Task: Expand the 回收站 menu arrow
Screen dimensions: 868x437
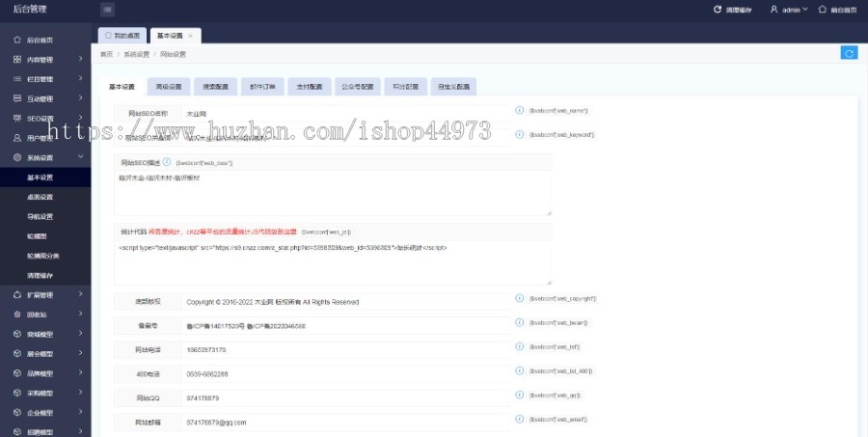Action: pos(80,314)
